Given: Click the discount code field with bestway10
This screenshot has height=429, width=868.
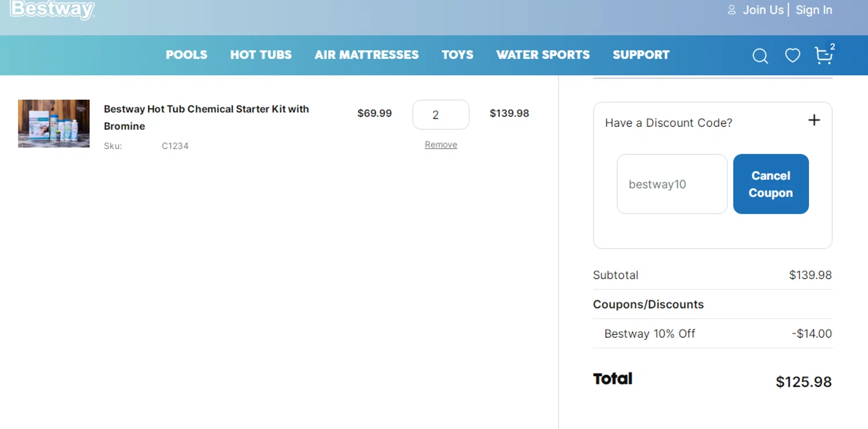Looking at the screenshot, I should coord(672,184).
